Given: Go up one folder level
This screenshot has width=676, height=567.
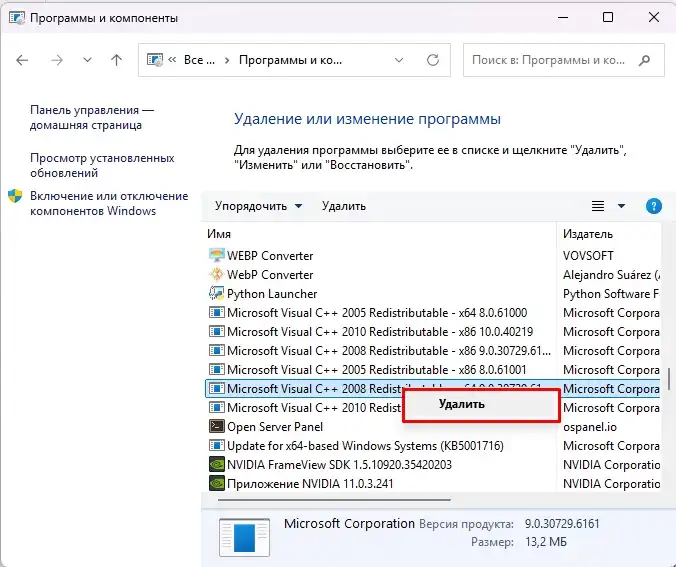Looking at the screenshot, I should (x=116, y=60).
